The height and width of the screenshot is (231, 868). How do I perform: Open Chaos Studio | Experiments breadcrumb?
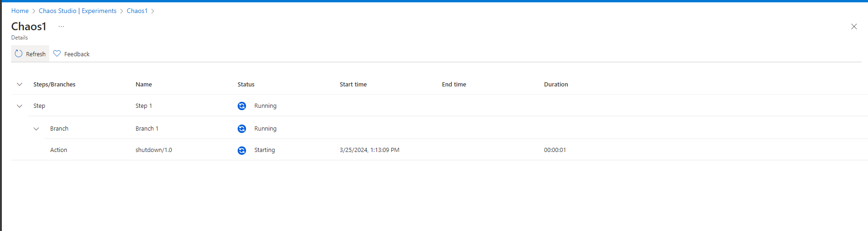[78, 11]
